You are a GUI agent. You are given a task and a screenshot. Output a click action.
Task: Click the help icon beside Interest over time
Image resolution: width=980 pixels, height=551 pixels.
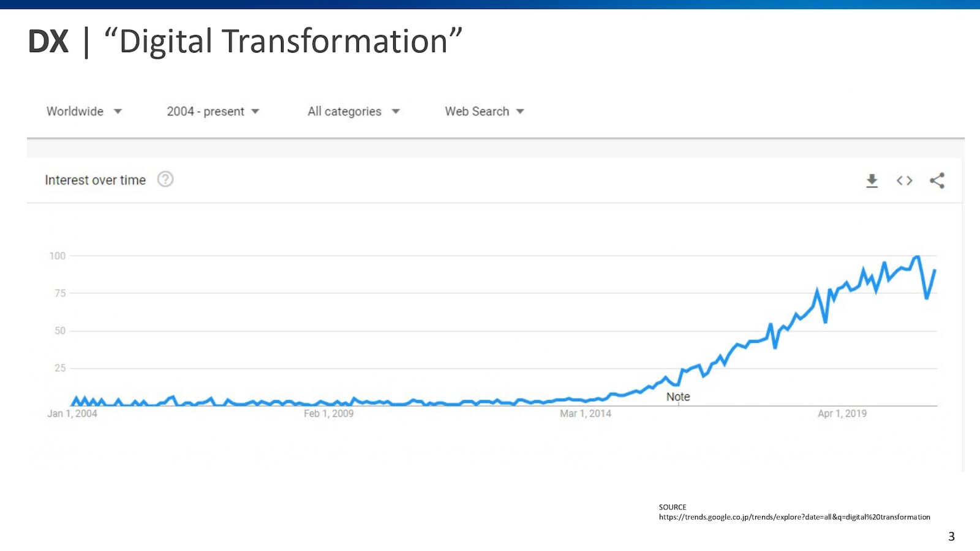165,179
